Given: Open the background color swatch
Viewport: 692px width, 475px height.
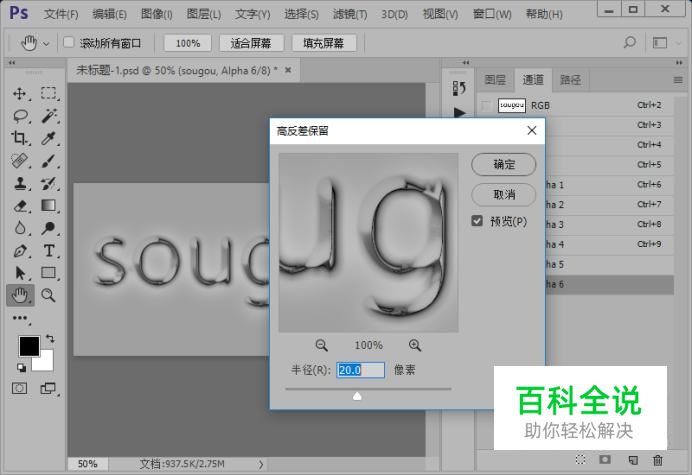Looking at the screenshot, I should [45, 362].
